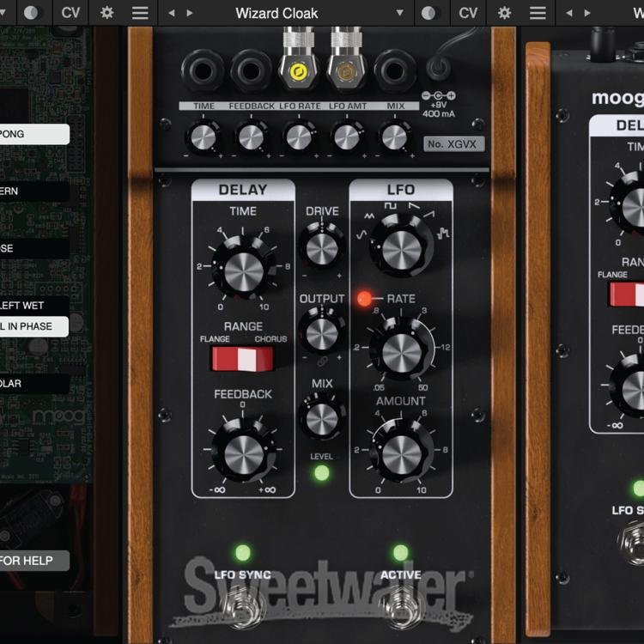Click the DELAY FEEDBACK knob
This screenshot has width=644, height=644.
point(244,454)
